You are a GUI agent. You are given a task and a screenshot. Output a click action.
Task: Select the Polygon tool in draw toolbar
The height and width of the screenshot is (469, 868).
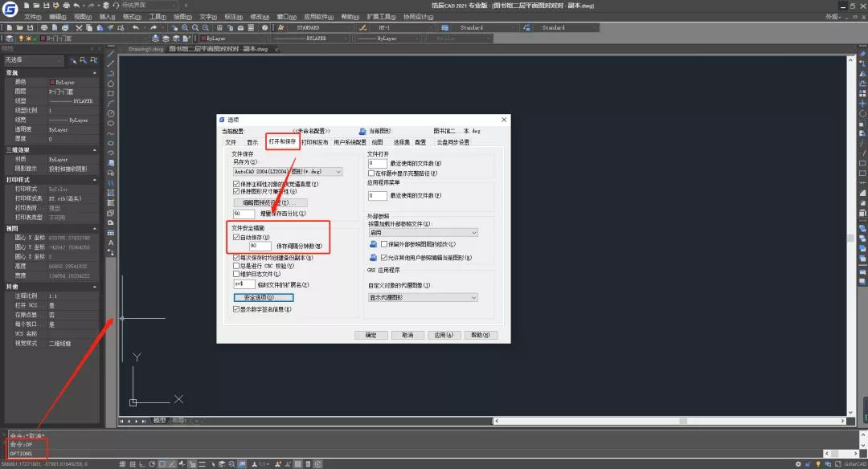coord(111,84)
